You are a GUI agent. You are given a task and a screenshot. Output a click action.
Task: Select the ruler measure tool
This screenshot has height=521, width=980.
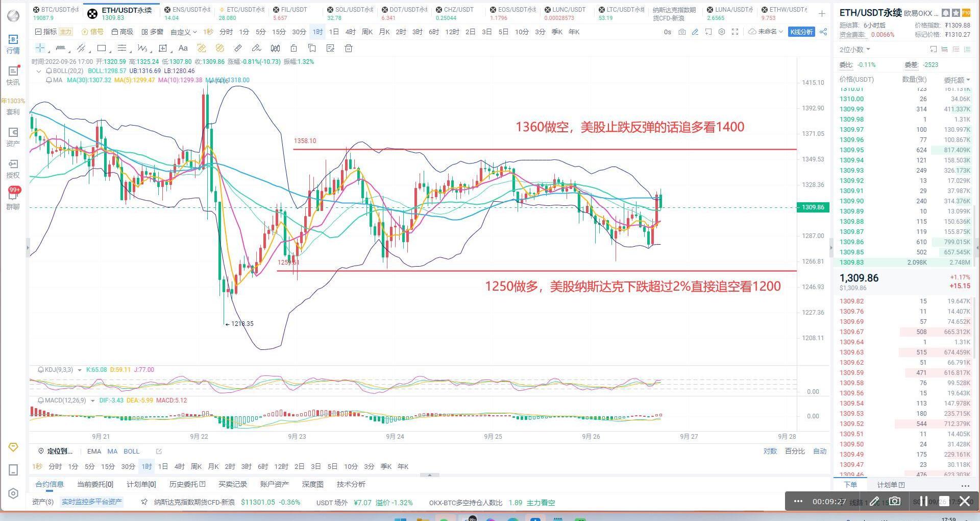click(x=238, y=48)
